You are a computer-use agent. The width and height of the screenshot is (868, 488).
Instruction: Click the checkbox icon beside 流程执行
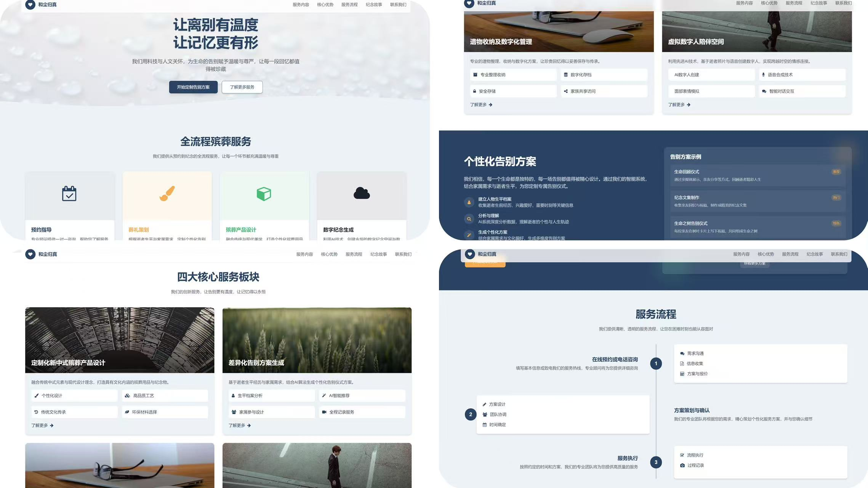pyautogui.click(x=682, y=455)
